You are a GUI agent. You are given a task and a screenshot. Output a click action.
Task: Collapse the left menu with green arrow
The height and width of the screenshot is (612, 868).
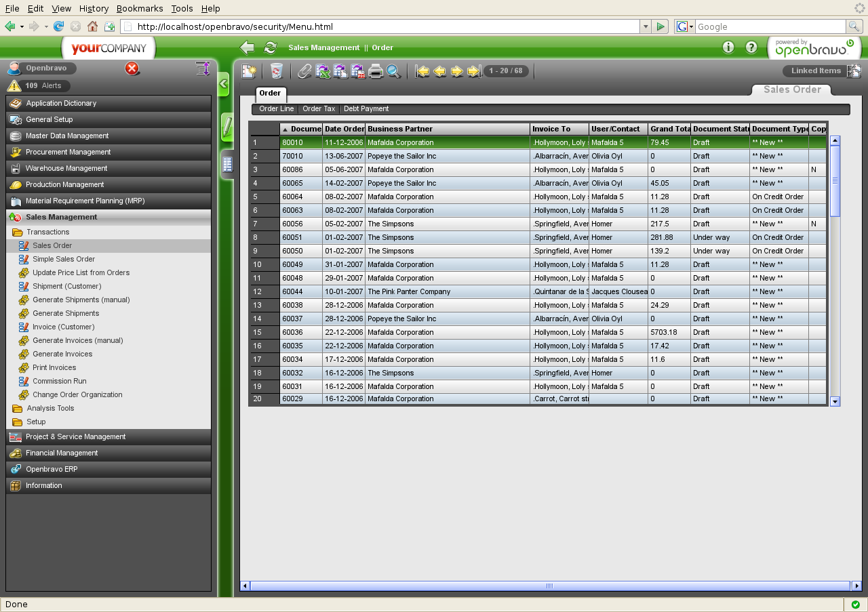[223, 85]
